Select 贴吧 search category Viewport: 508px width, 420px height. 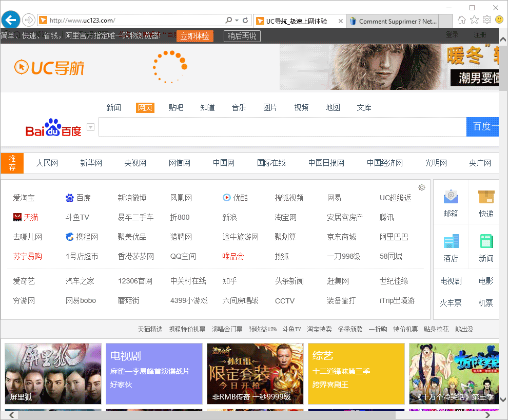pyautogui.click(x=176, y=108)
